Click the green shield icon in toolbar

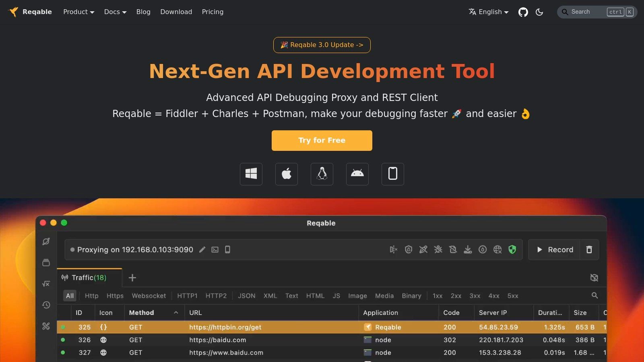[x=512, y=250]
